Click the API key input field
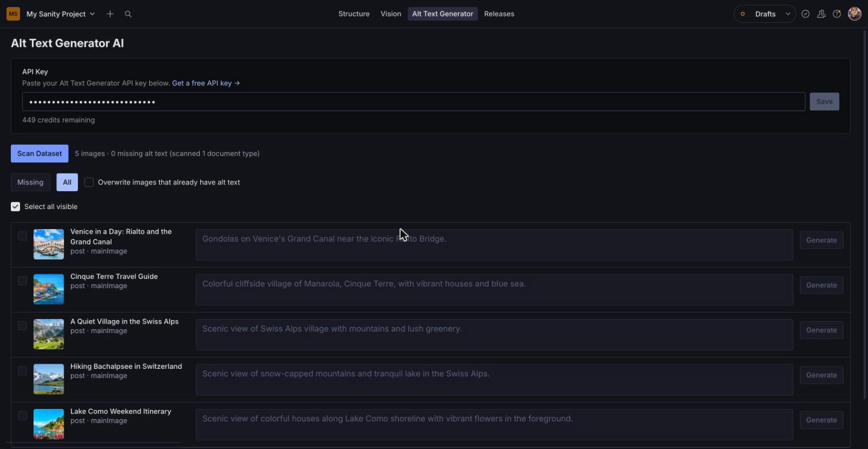 pyautogui.click(x=414, y=102)
